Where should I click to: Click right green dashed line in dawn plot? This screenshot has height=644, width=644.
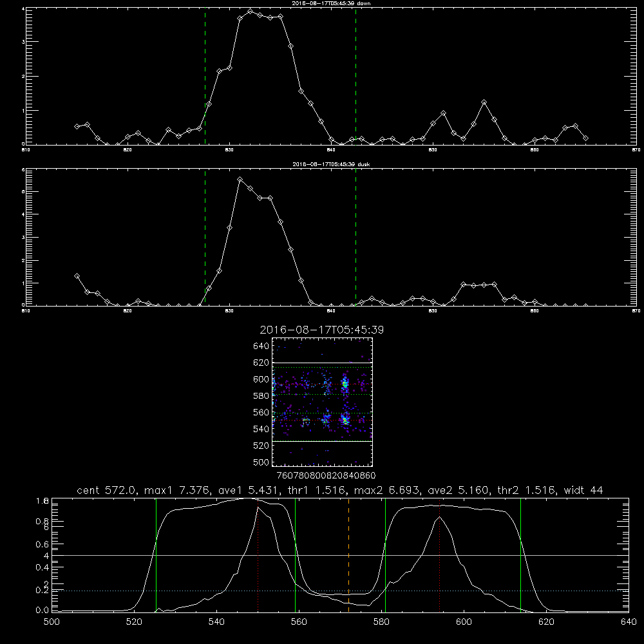point(355,76)
